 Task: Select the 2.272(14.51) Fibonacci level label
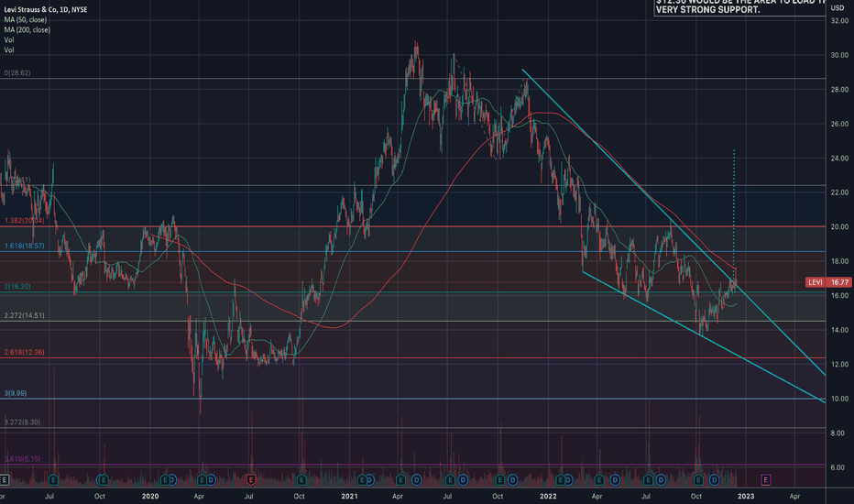pyautogui.click(x=25, y=315)
